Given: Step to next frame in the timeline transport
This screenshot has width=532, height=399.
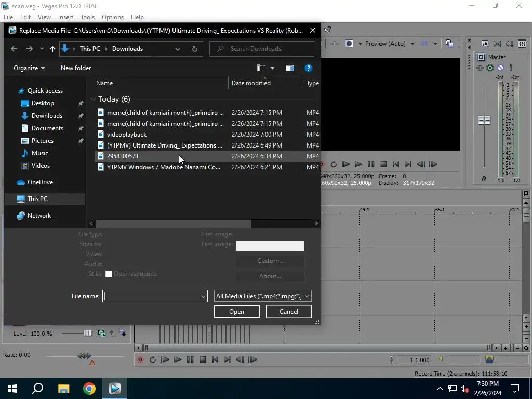Looking at the screenshot, I should 252,360.
